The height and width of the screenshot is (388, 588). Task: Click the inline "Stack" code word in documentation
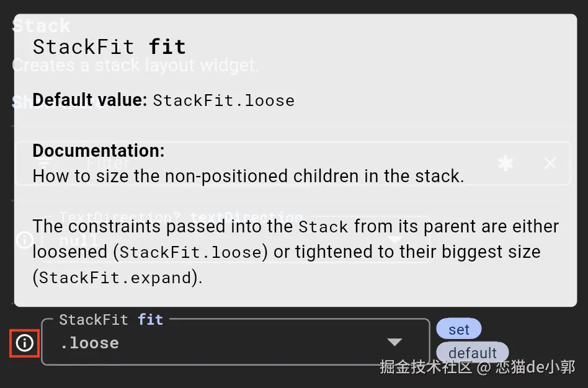pos(323,227)
